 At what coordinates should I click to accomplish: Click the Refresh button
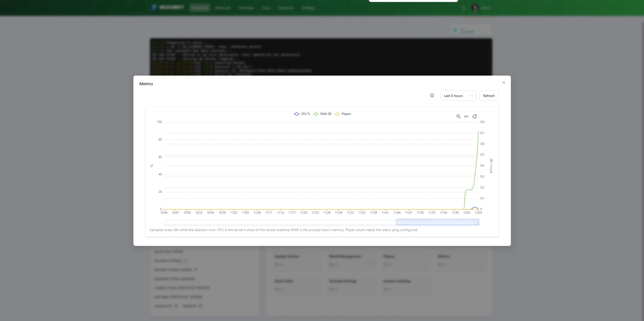tap(489, 96)
